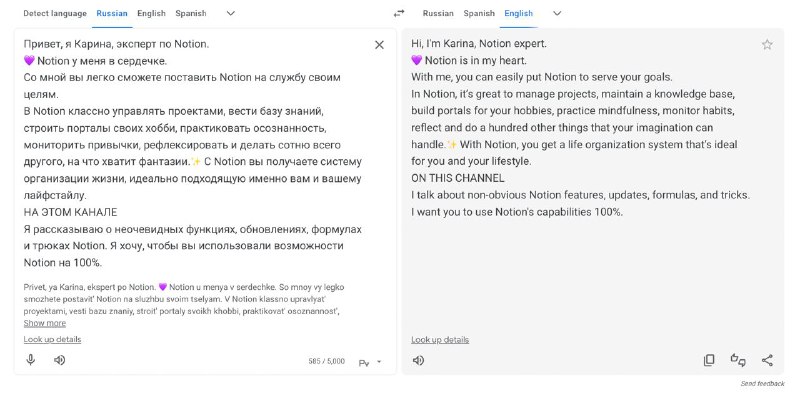800x401 pixels.
Task: Copy the translation to clipboard
Action: 709,360
